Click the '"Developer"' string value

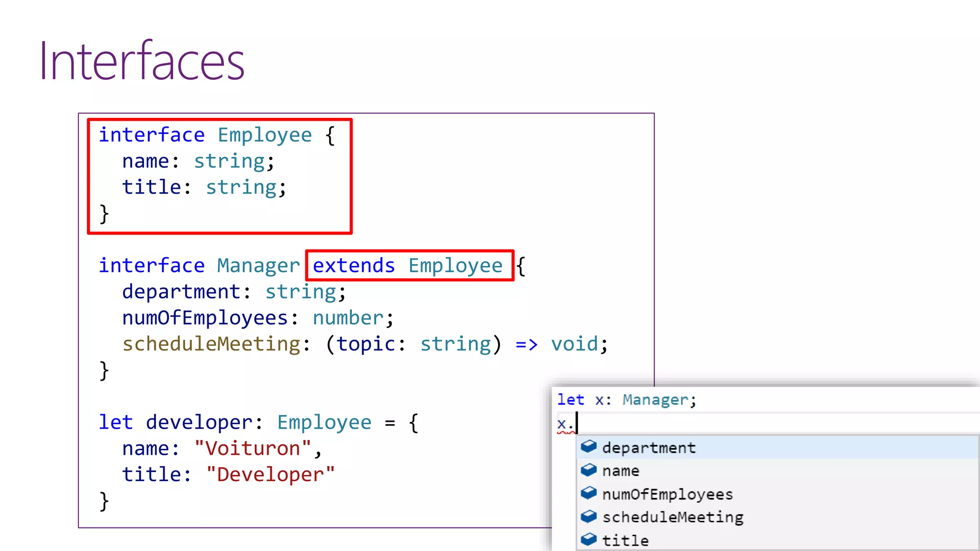[270, 474]
